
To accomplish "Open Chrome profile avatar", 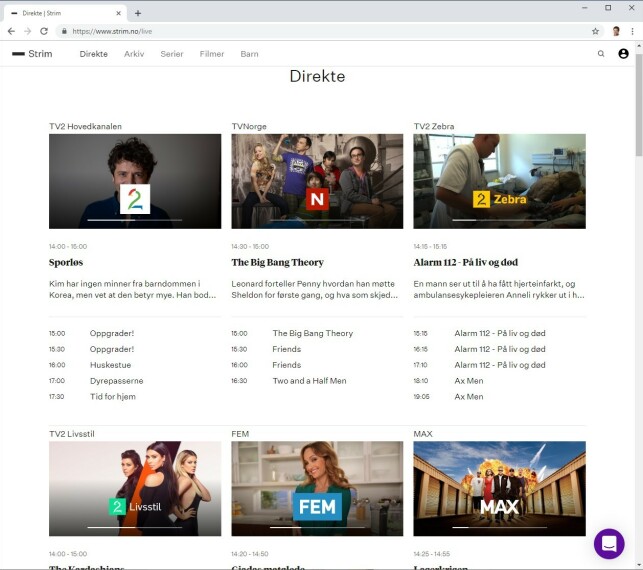I will click(x=616, y=31).
